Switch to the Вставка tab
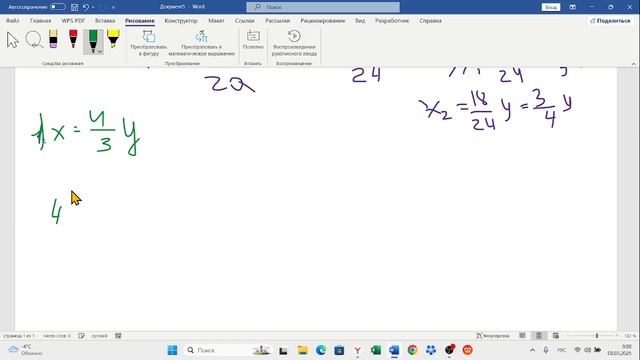 click(105, 21)
